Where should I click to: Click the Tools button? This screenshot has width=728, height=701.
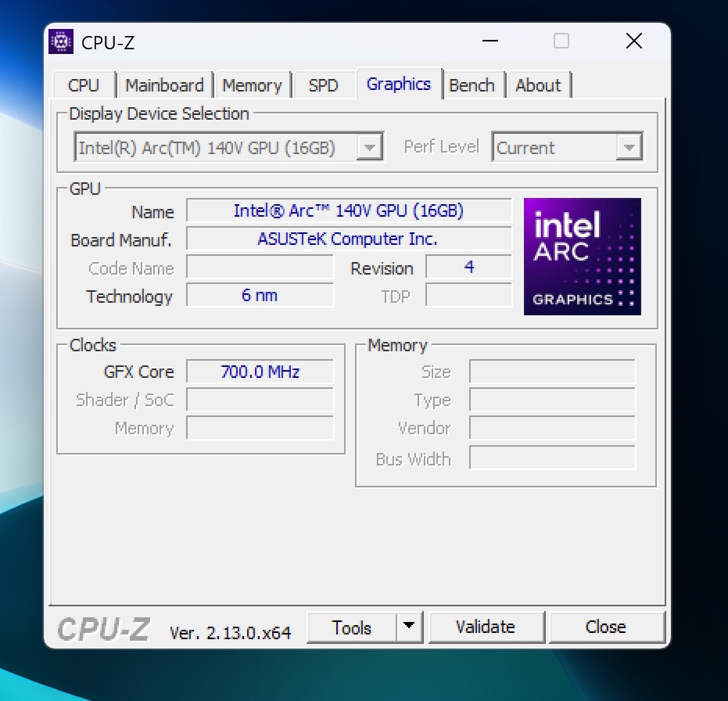(351, 627)
